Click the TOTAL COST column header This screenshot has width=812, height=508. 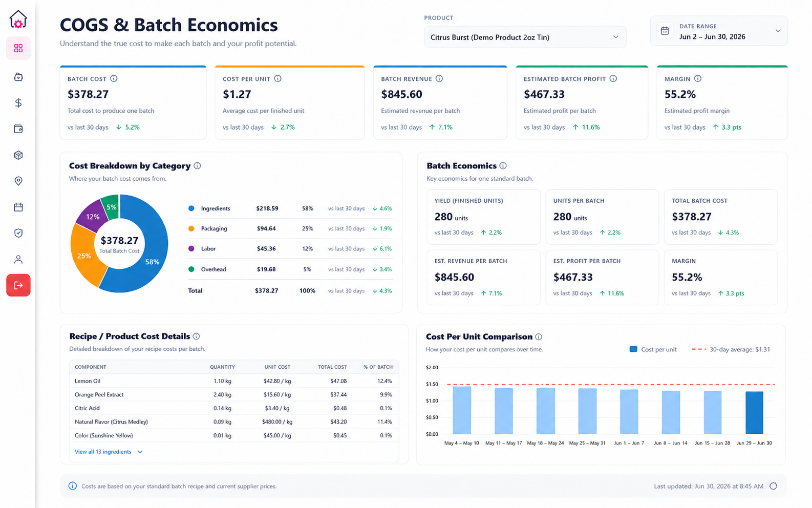tap(332, 367)
